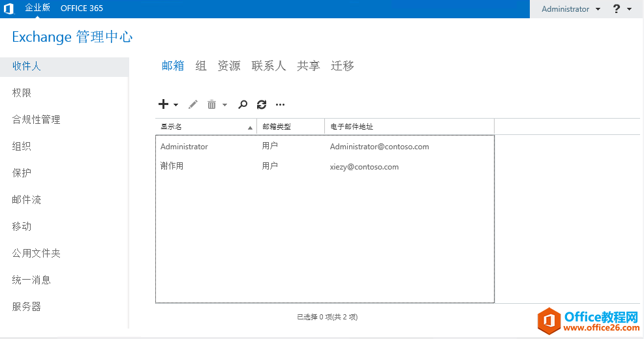Open the ellipsis more options menu
Screen dimensions: 644x339
click(x=280, y=105)
